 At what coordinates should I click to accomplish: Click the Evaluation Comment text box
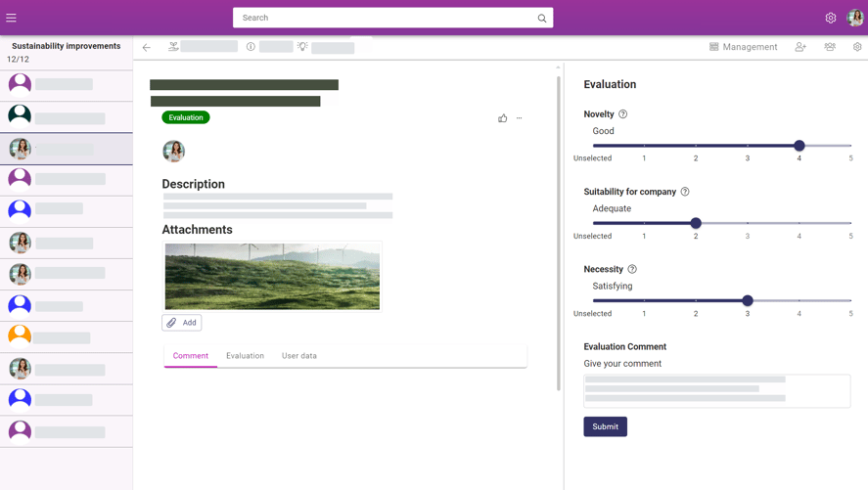pyautogui.click(x=717, y=391)
